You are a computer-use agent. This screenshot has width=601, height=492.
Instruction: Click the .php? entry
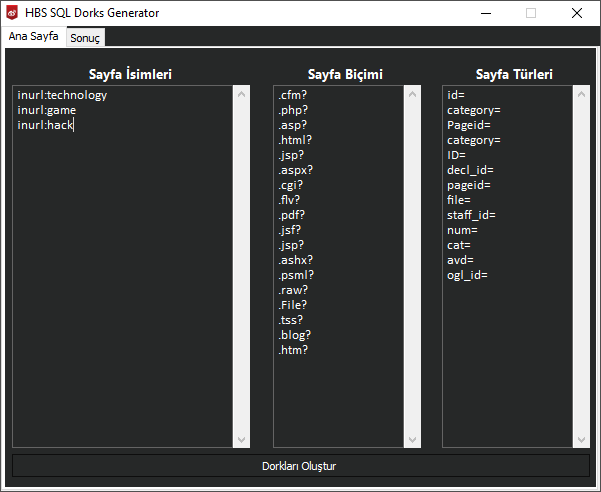point(293,110)
